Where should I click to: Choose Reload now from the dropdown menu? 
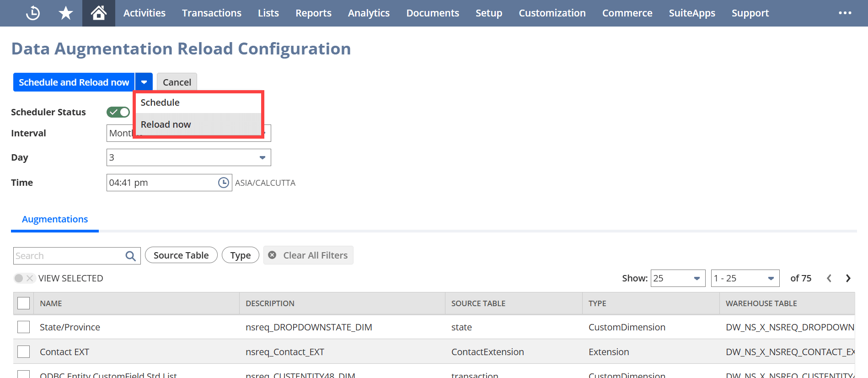(x=198, y=124)
